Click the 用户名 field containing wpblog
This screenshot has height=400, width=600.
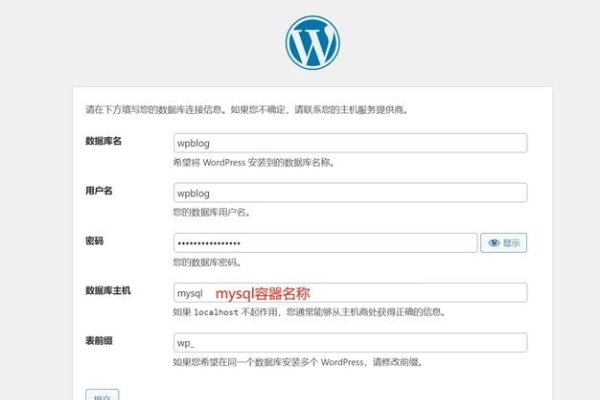[x=350, y=193]
